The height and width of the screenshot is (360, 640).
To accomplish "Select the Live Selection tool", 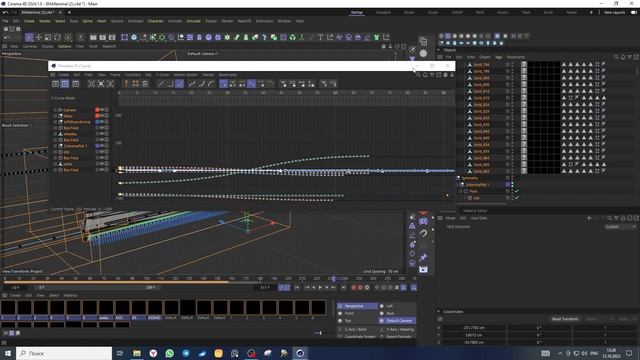I will [29, 38].
